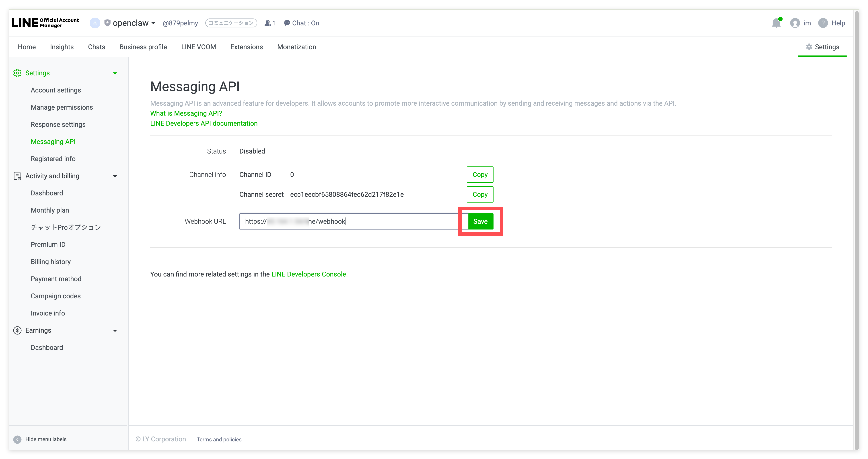Click the Settings gear tab icon
The height and width of the screenshot is (459, 868).
click(x=809, y=47)
